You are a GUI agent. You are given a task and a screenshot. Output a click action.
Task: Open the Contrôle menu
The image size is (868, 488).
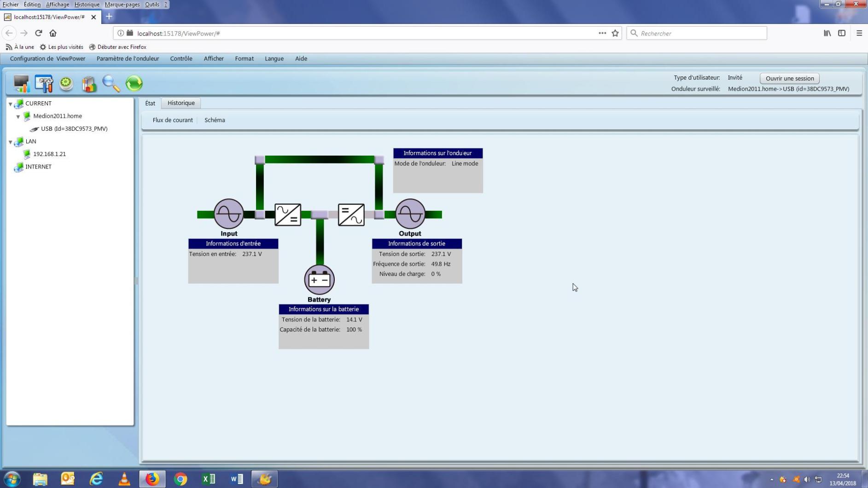click(181, 58)
